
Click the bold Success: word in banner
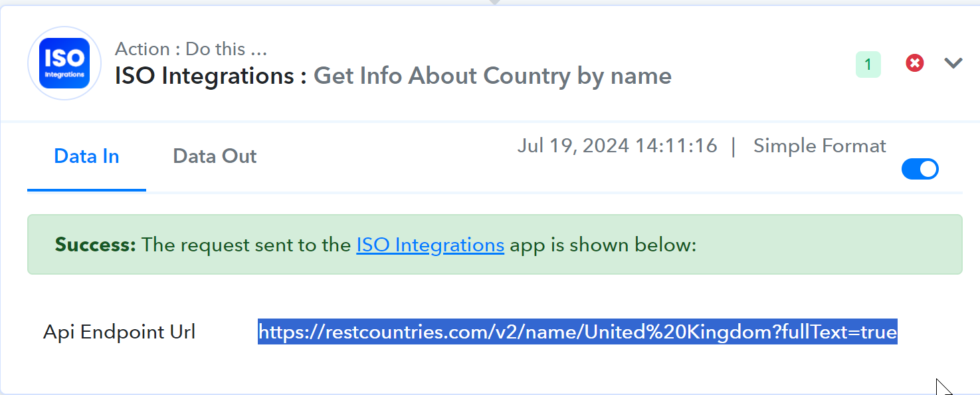click(96, 245)
